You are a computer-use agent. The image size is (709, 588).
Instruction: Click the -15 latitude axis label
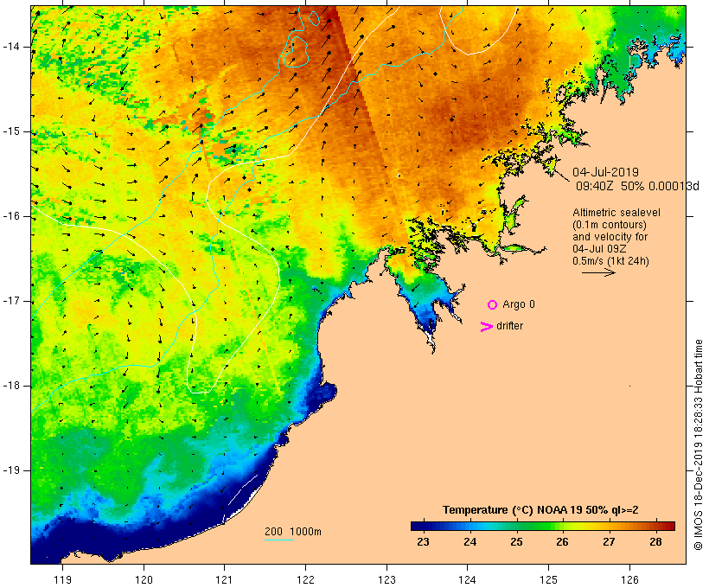point(10,131)
